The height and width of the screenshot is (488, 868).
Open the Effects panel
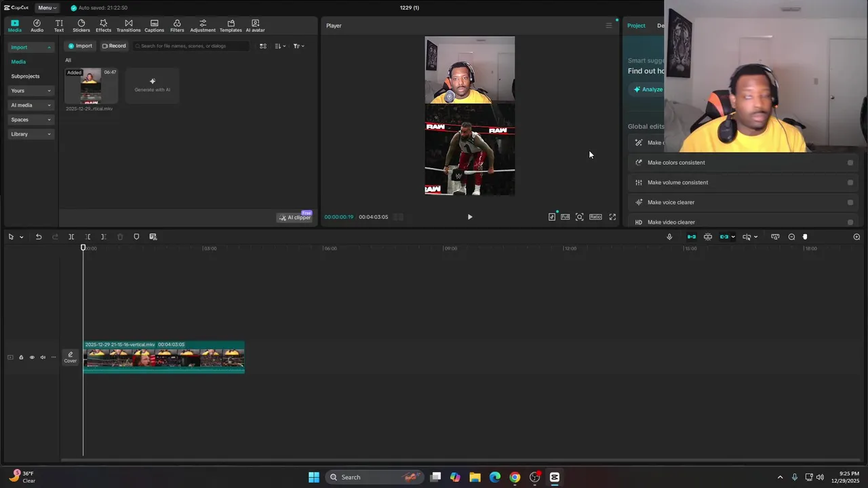(x=103, y=26)
